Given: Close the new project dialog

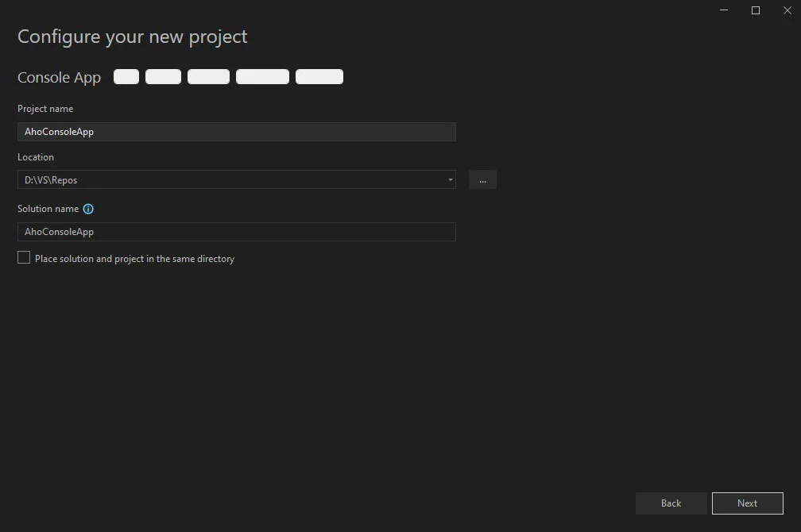Looking at the screenshot, I should (x=787, y=10).
